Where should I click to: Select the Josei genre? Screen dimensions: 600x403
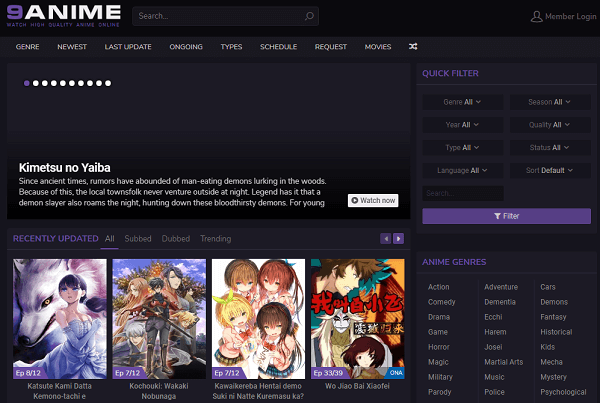click(x=493, y=347)
